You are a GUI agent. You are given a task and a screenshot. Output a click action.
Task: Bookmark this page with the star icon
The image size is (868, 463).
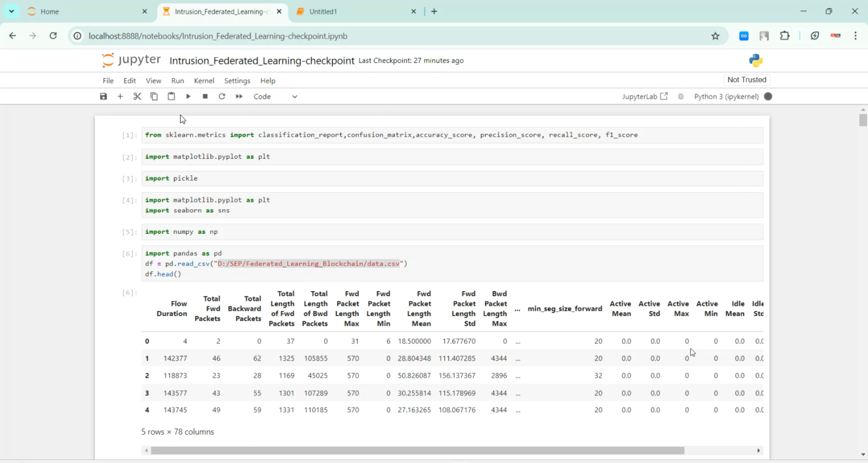point(715,36)
